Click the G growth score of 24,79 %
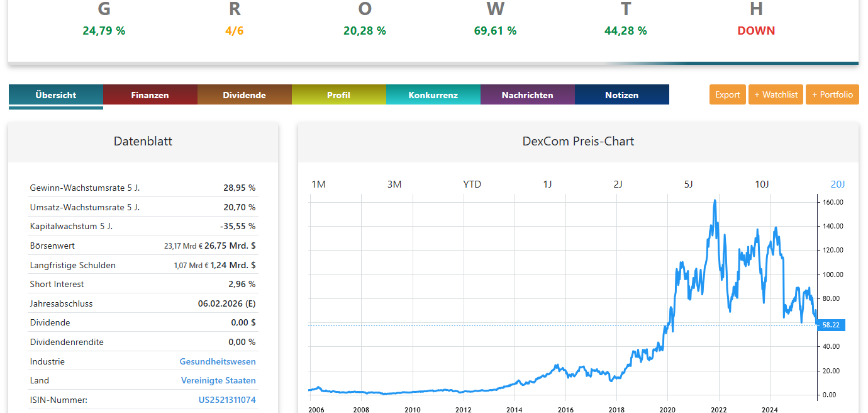The height and width of the screenshot is (413, 868). pyautogui.click(x=103, y=30)
